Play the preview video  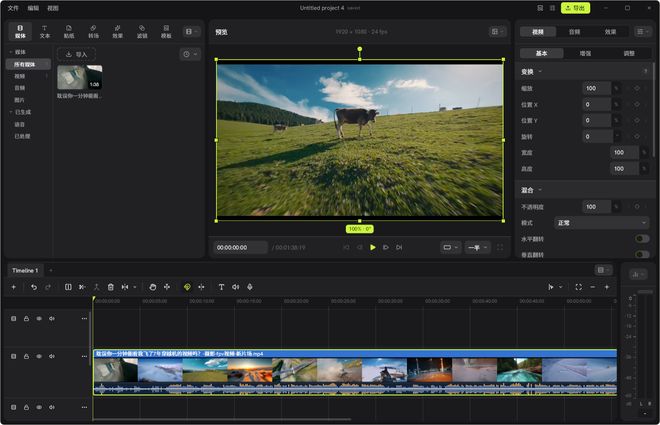pyautogui.click(x=373, y=247)
